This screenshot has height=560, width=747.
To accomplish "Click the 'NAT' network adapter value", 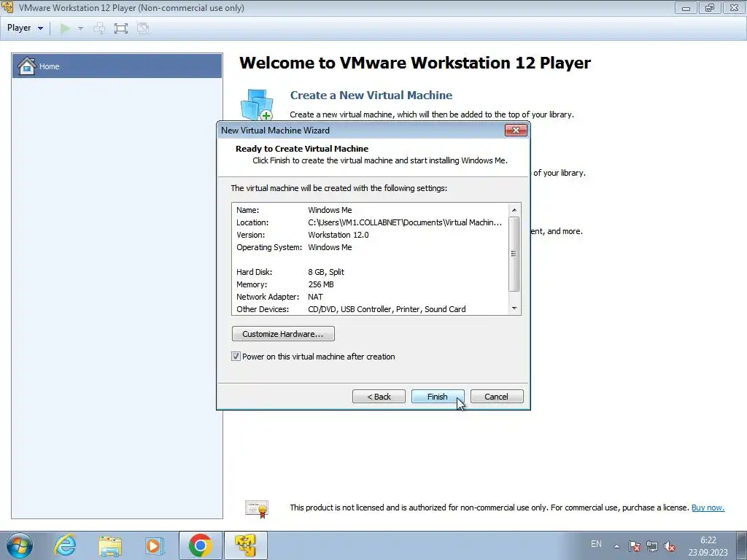I will [x=315, y=297].
